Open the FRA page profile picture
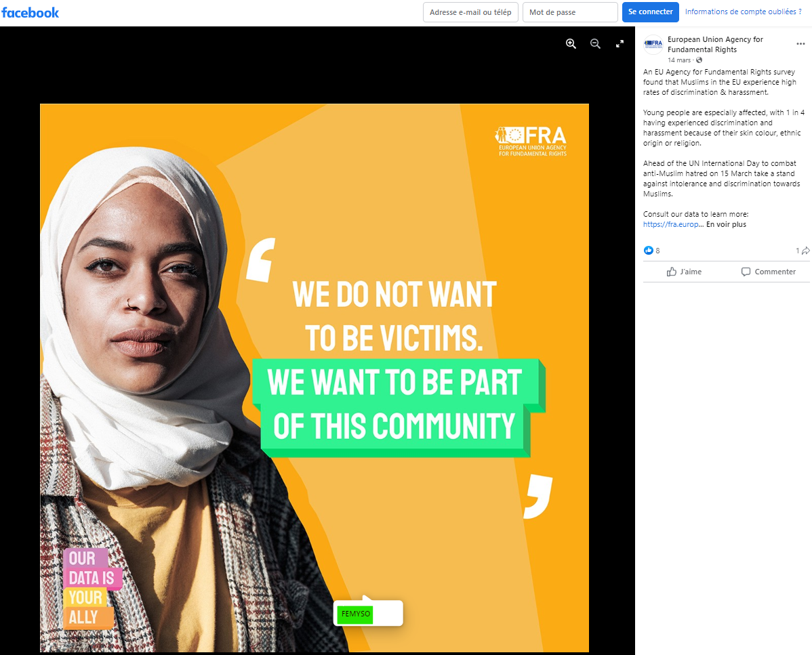 tap(653, 45)
